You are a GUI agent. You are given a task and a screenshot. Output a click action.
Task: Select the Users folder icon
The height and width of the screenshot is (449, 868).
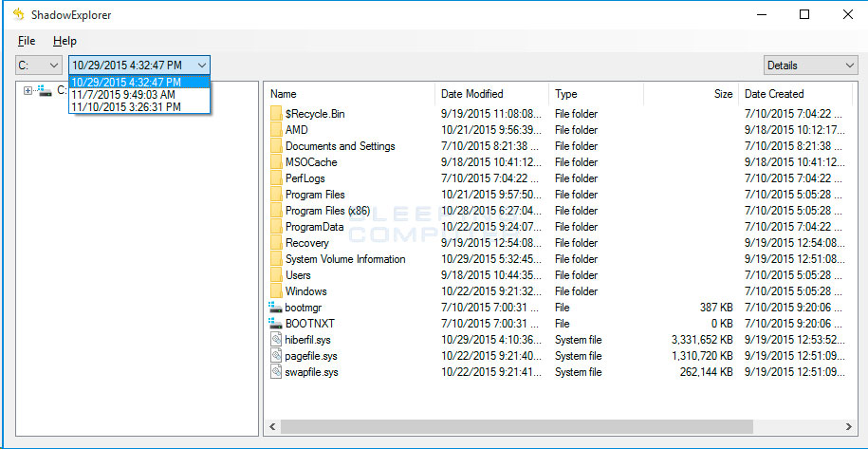pos(276,275)
